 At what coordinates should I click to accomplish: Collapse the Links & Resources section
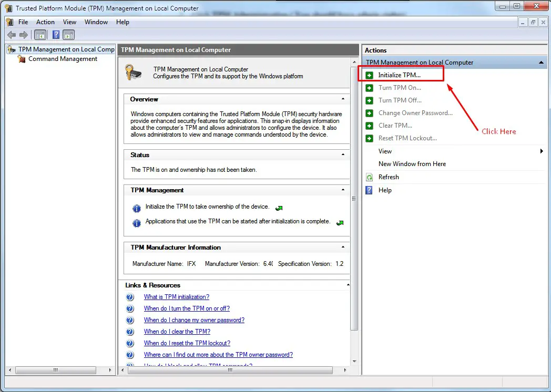[x=348, y=285]
